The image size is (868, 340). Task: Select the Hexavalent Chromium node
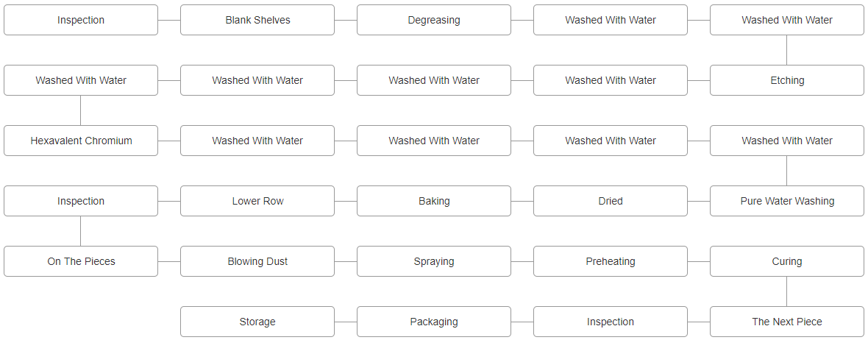click(81, 141)
